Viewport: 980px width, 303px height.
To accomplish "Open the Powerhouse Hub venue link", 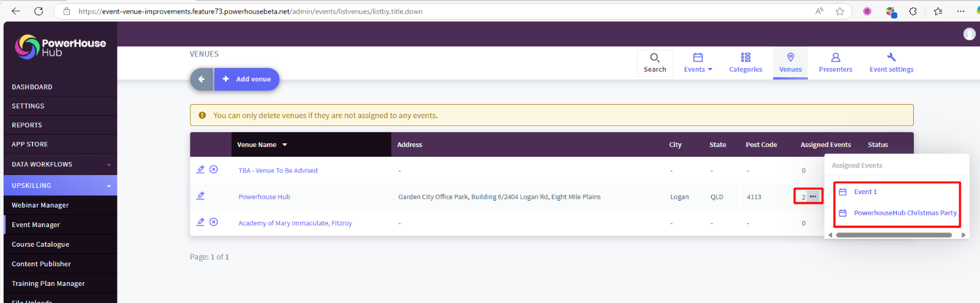I will (x=264, y=196).
